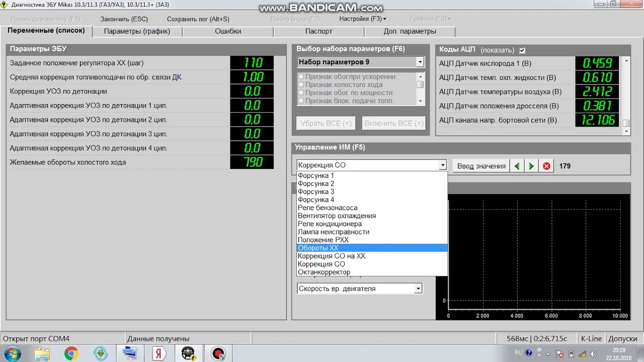This screenshot has width=644, height=362.
Task: Click the Убрать ВСЕ (<) button
Action: [x=326, y=123]
